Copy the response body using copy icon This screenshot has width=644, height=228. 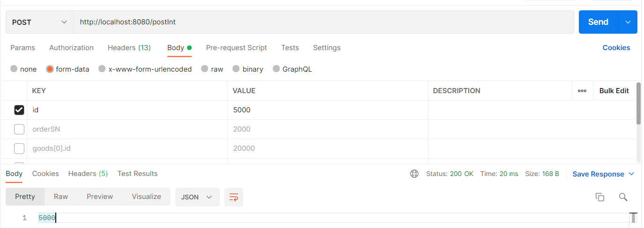(599, 197)
